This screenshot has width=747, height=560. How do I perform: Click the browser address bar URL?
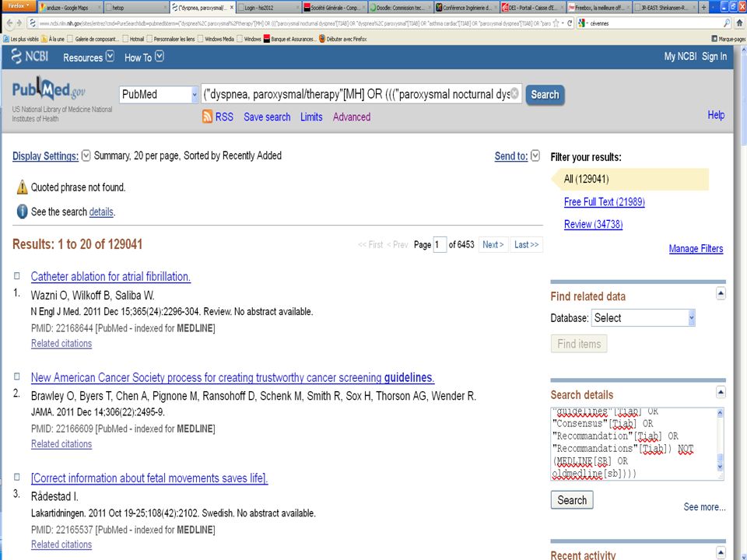pos(294,23)
